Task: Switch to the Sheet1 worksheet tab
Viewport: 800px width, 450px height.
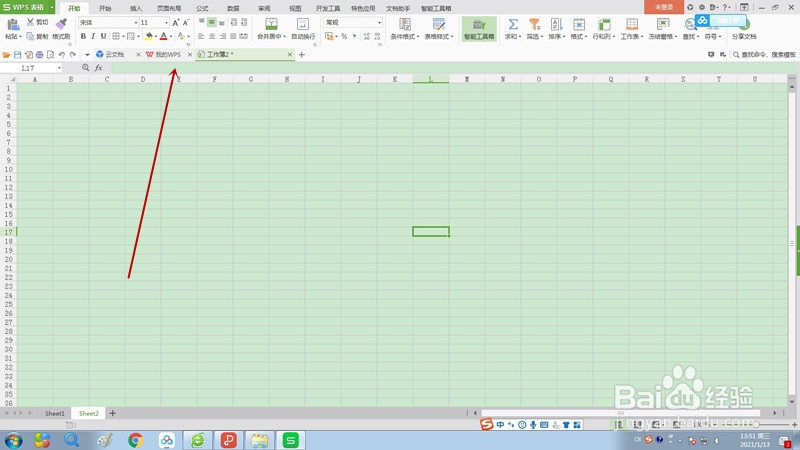Action: click(55, 413)
